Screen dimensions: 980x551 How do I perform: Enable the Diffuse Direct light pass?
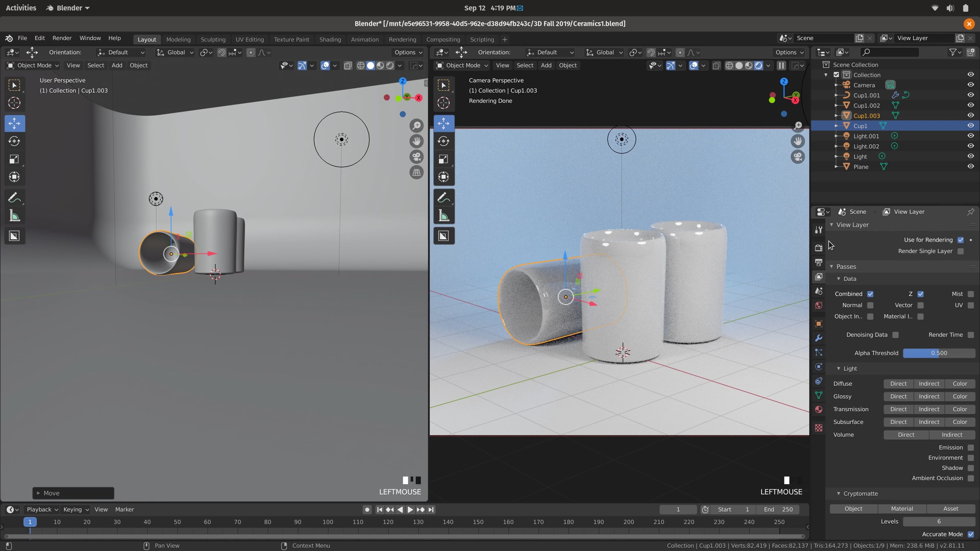tap(898, 384)
